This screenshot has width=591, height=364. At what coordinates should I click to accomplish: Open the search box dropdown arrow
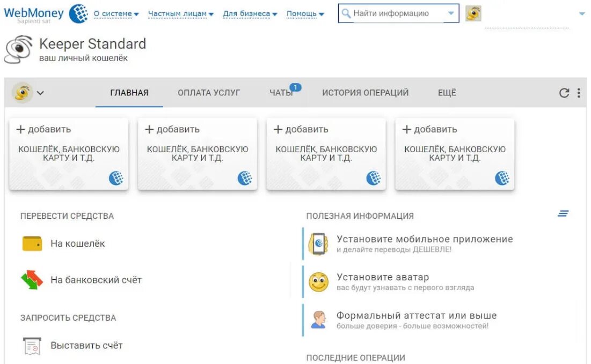pyautogui.click(x=451, y=13)
